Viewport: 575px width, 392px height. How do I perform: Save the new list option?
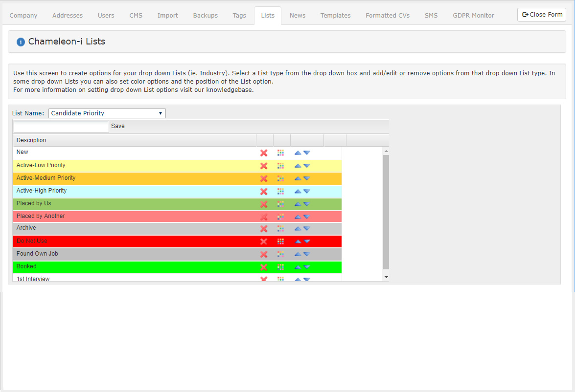(118, 126)
